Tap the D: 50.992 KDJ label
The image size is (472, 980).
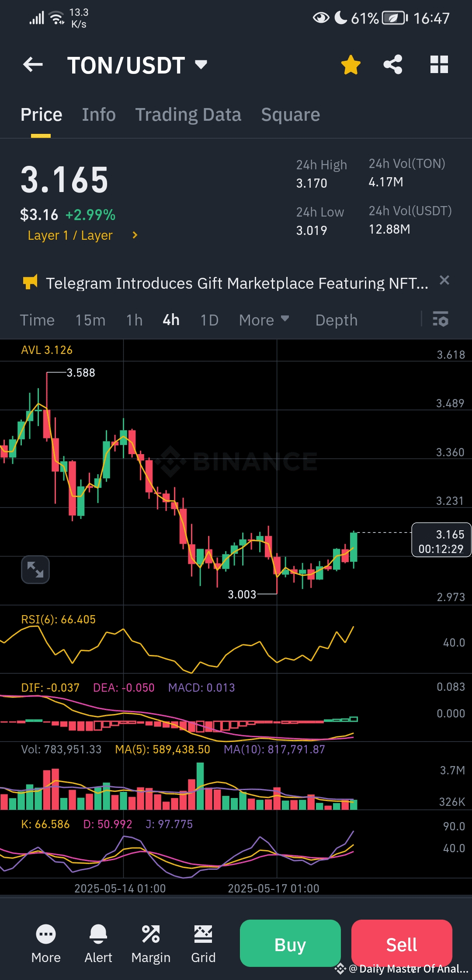coord(108,824)
